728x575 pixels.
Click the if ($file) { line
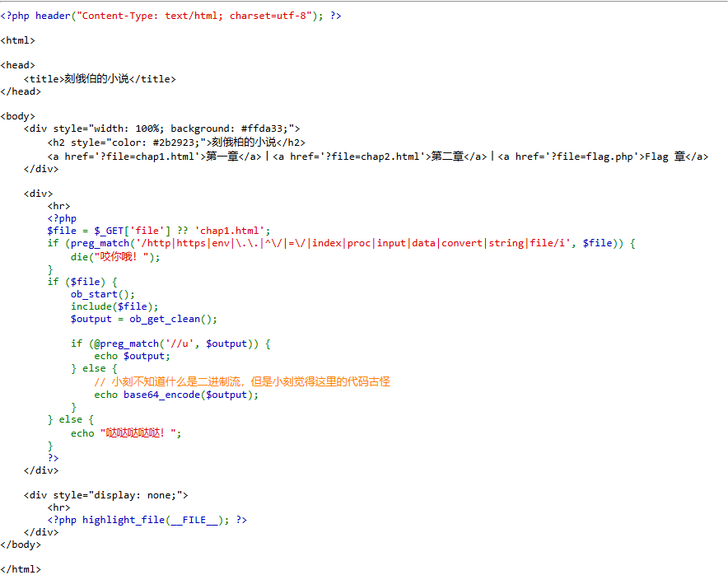(x=82, y=282)
